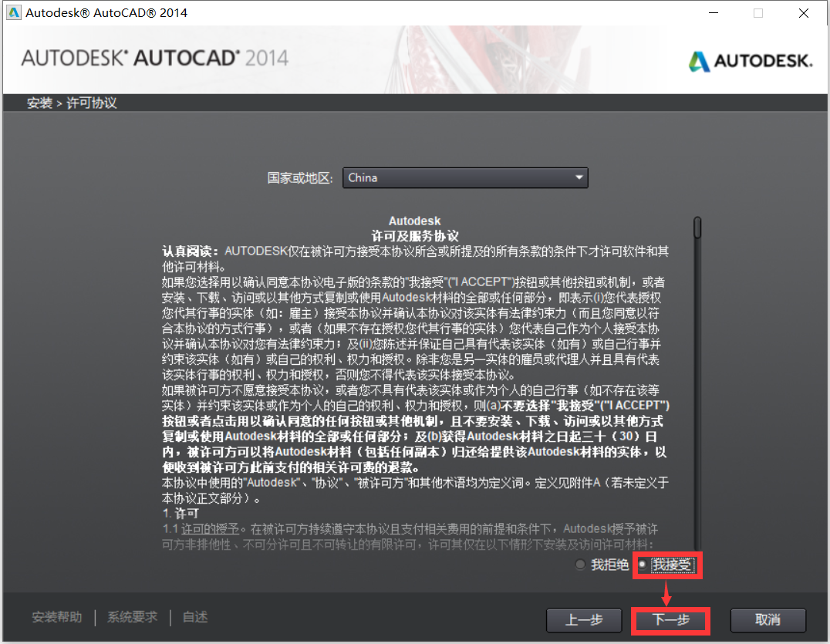Open the 安装帮助 installation help link

point(57,617)
